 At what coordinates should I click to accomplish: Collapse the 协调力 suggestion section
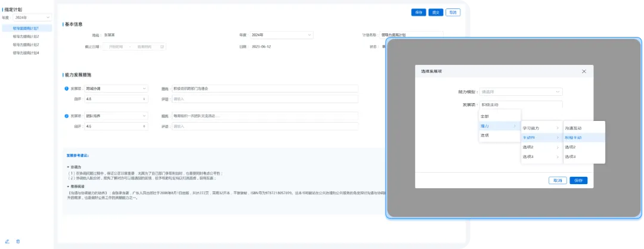[x=68, y=167]
